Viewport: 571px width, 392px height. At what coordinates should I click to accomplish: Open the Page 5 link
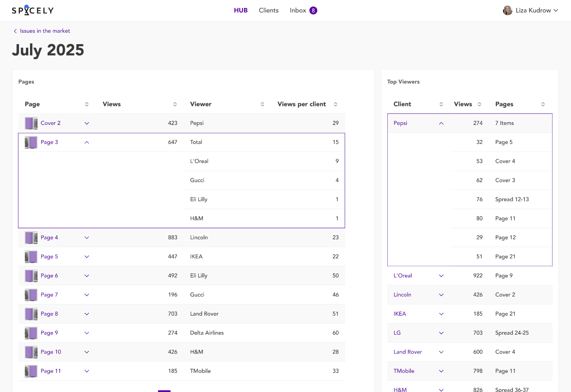(x=49, y=256)
